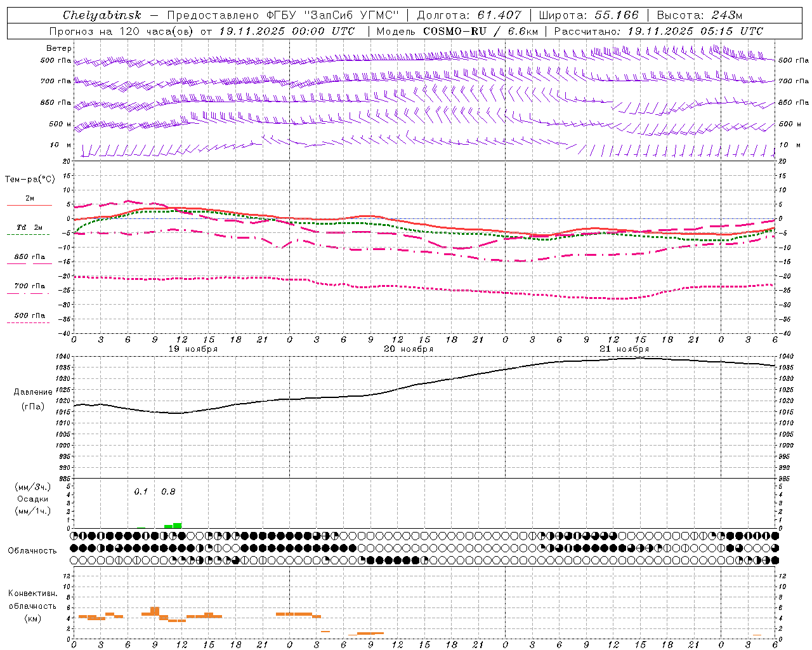Click the 0.8 precipitation amount value
The width and height of the screenshot is (812, 650).
[x=168, y=491]
